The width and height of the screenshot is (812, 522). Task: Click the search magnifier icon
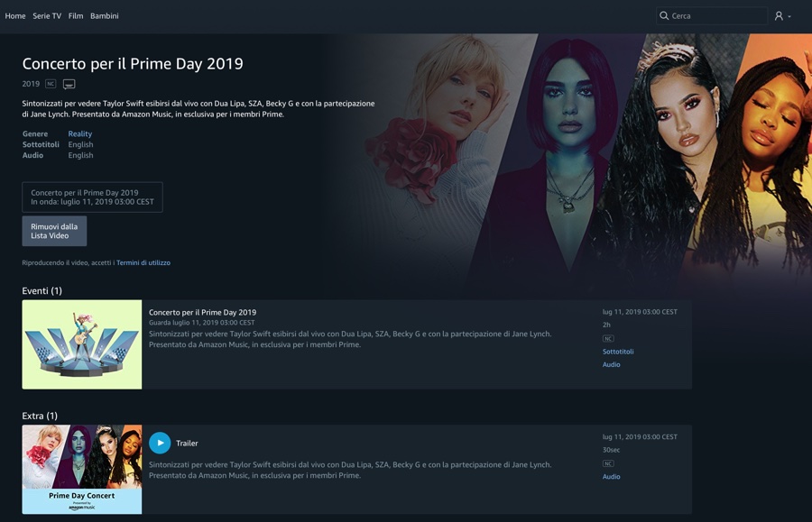(x=664, y=16)
